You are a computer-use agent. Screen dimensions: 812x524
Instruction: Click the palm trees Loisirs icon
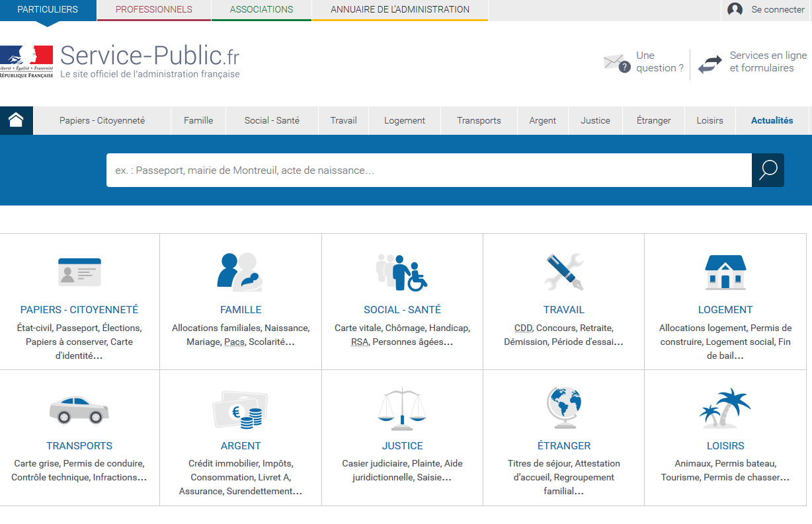725,408
